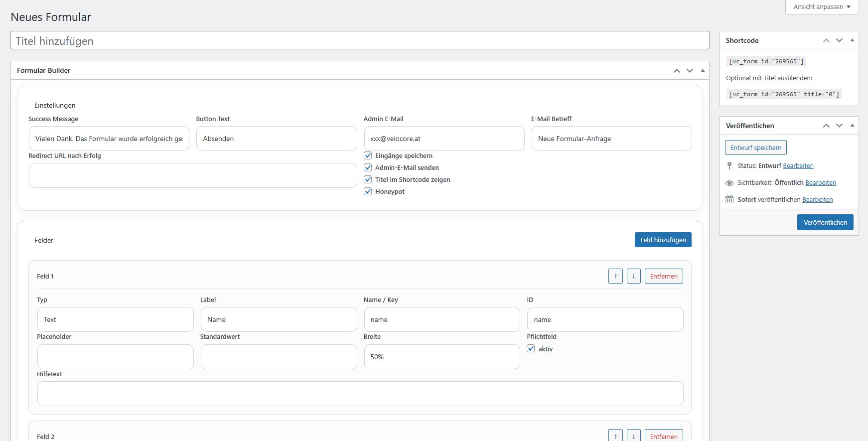Move Veröffentlichen panel down
The image size is (868, 441).
pos(839,126)
